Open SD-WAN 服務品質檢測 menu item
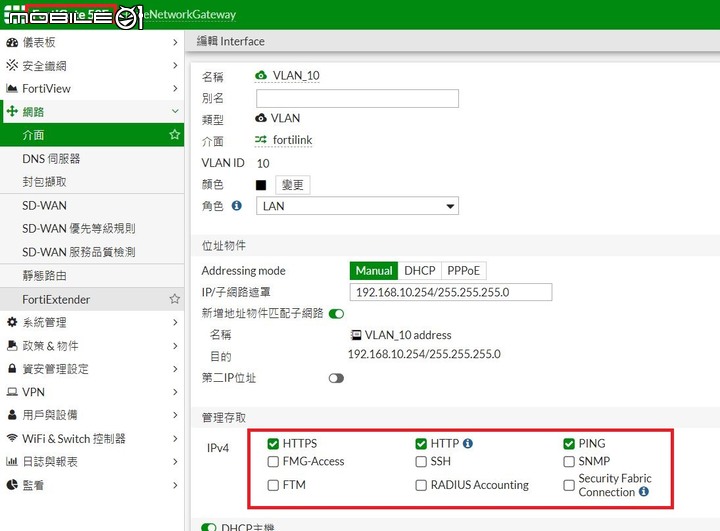This screenshot has width=720, height=531. tap(92, 252)
